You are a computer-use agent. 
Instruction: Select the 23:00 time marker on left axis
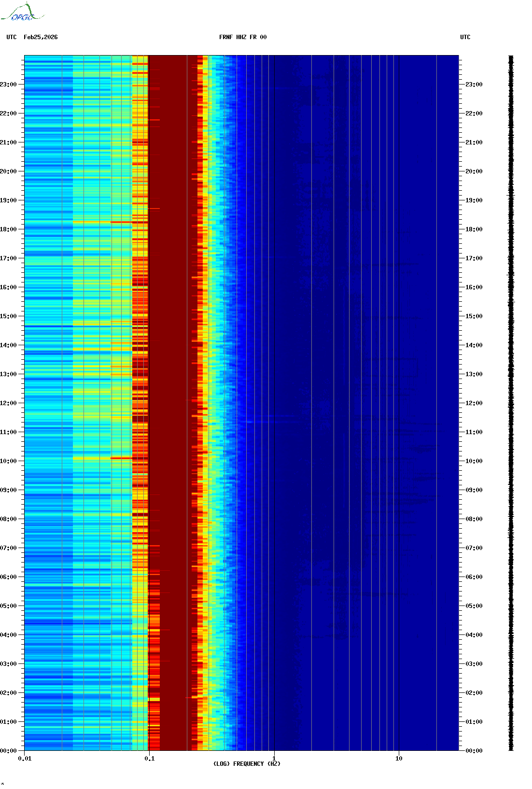pos(8,85)
